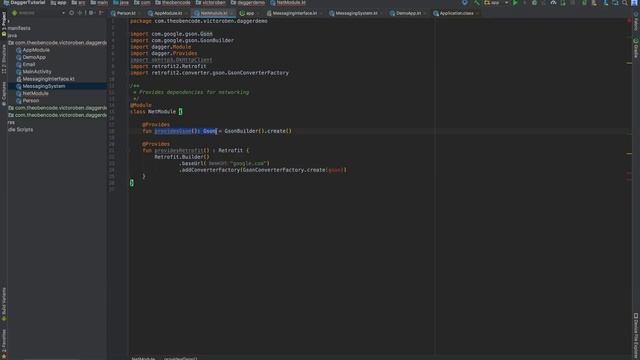Image resolution: width=640 pixels, height=360 pixels.
Task: Open Person class in project tree
Action: point(31,100)
